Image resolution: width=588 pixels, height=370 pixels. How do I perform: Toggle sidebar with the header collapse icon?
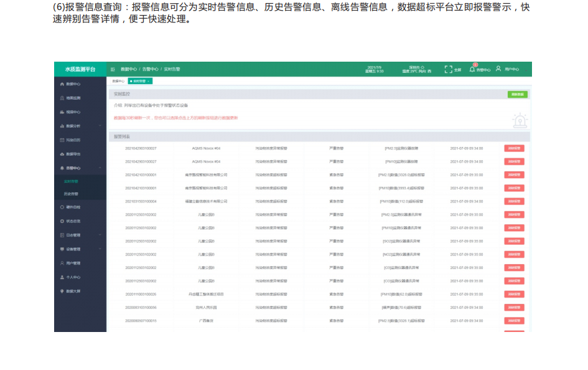click(x=113, y=69)
